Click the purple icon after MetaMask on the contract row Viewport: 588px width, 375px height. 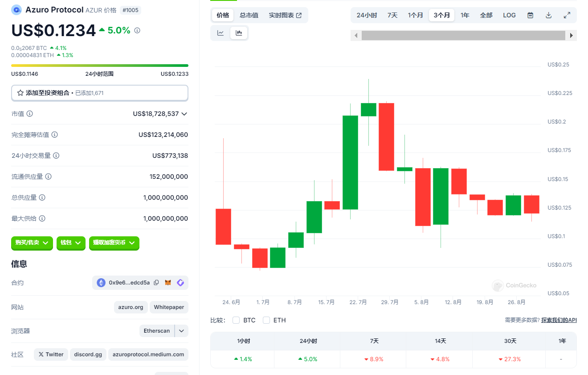180,282
